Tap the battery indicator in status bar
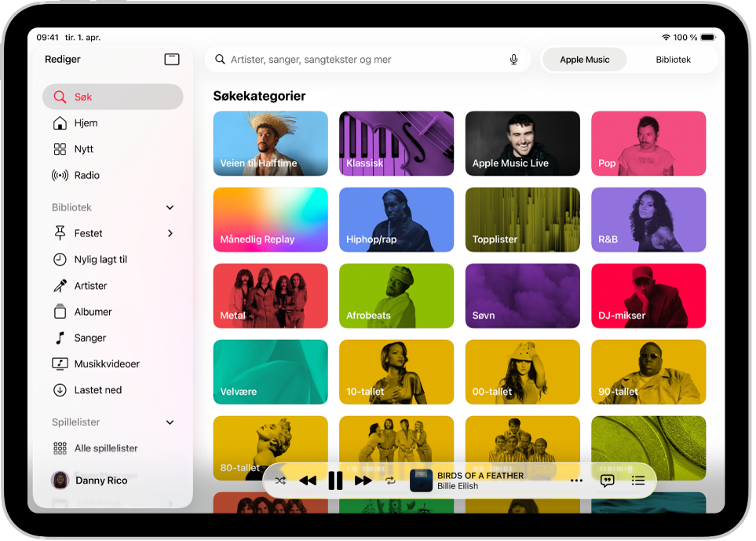 (x=708, y=37)
